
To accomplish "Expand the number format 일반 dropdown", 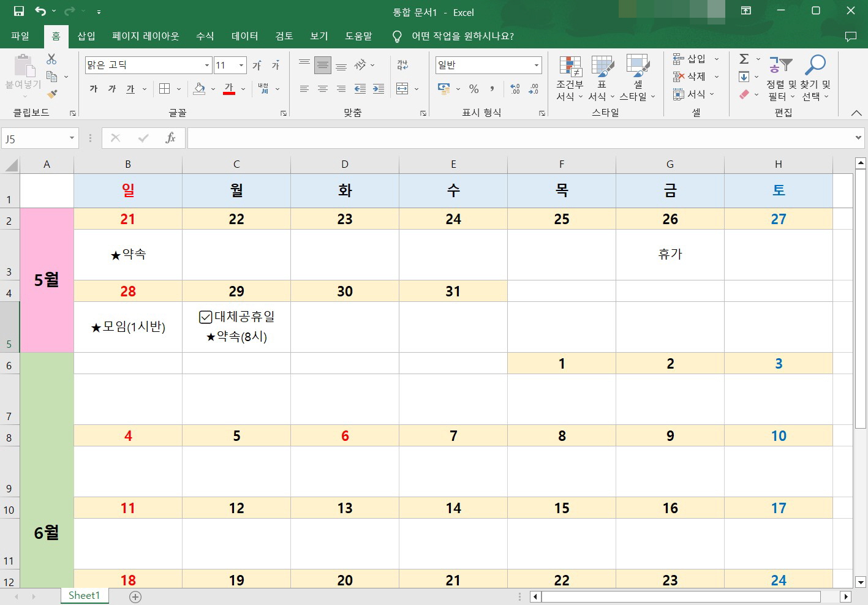I will click(x=537, y=65).
